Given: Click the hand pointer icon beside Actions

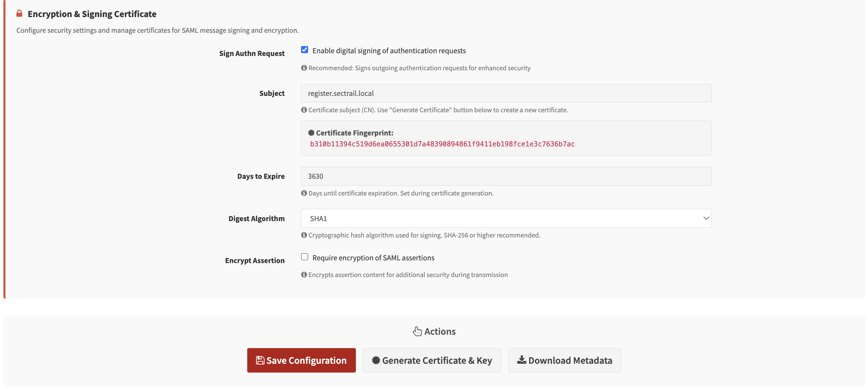Looking at the screenshot, I should [x=417, y=331].
